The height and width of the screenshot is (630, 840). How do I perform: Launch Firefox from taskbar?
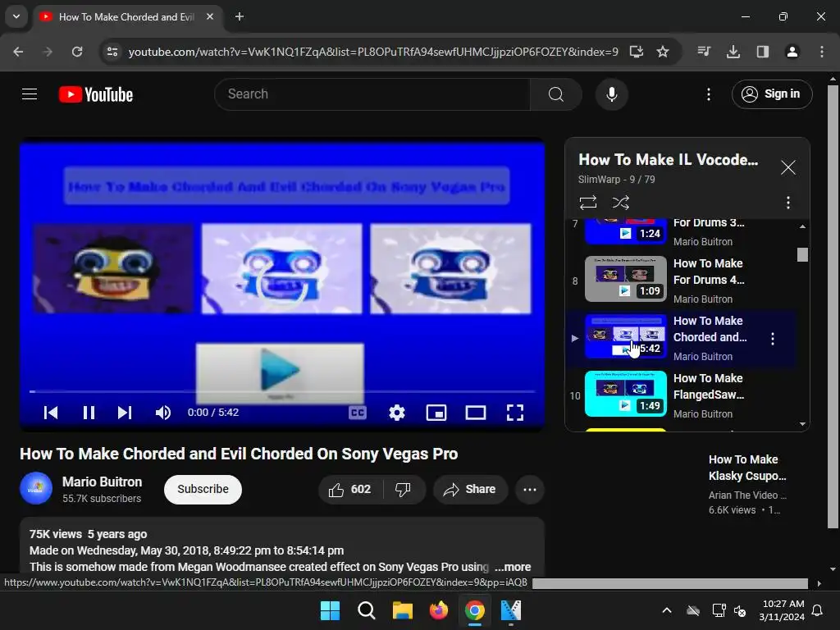coord(438,610)
